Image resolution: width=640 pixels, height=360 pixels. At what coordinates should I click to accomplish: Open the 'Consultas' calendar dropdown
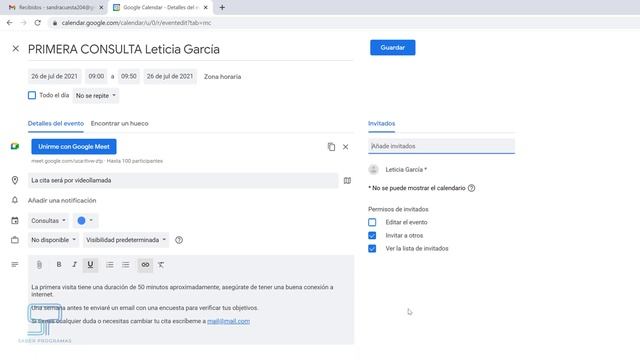tap(48, 221)
